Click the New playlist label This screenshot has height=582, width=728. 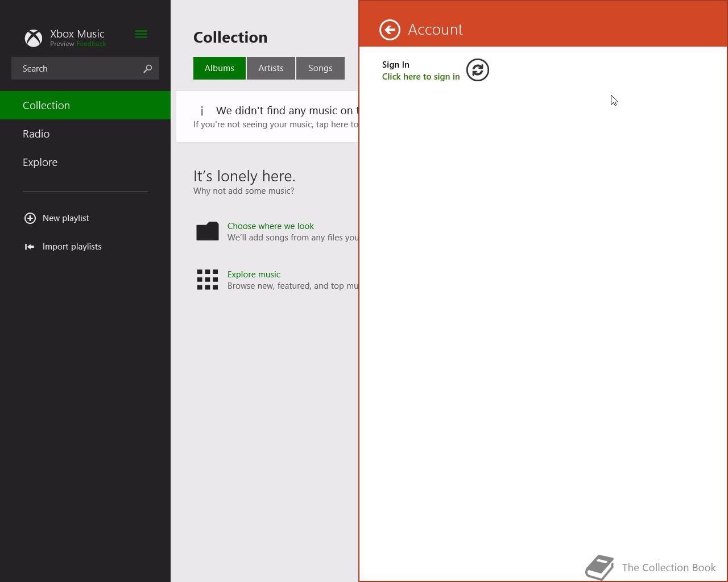click(66, 218)
